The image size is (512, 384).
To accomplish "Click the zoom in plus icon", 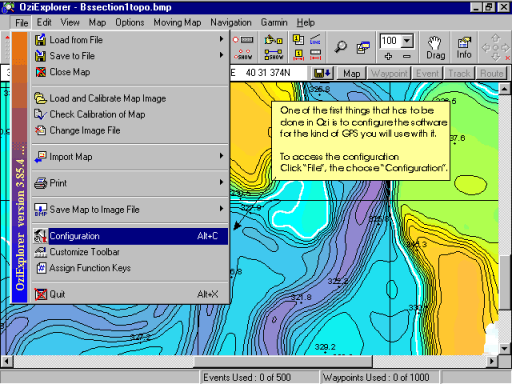I will (388, 56).
